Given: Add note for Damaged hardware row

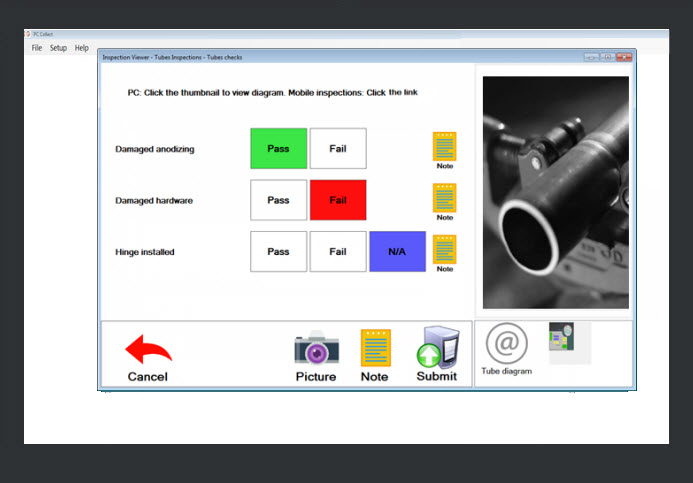Looking at the screenshot, I should click(x=445, y=198).
